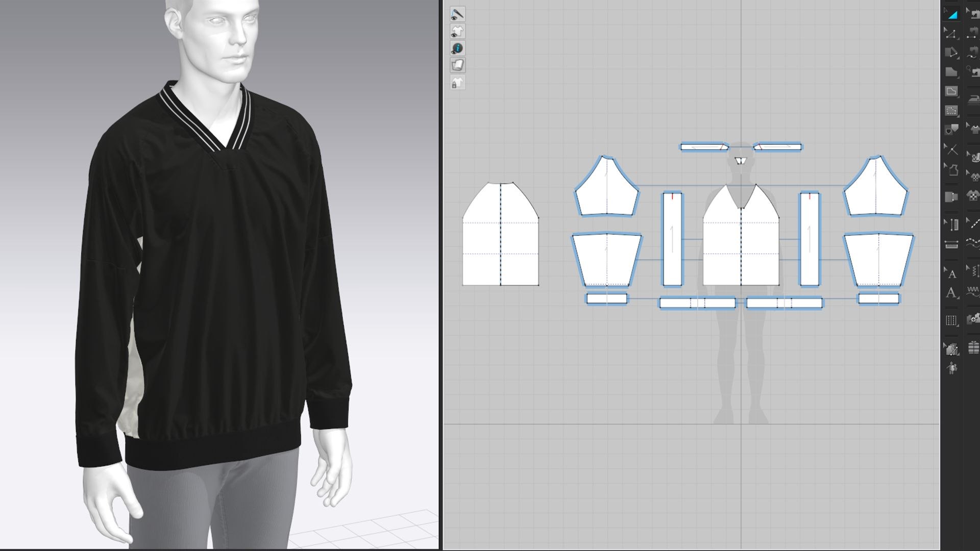Select the Trace pattern outline tool
Image resolution: width=980 pixels, height=551 pixels.
pyautogui.click(x=951, y=169)
